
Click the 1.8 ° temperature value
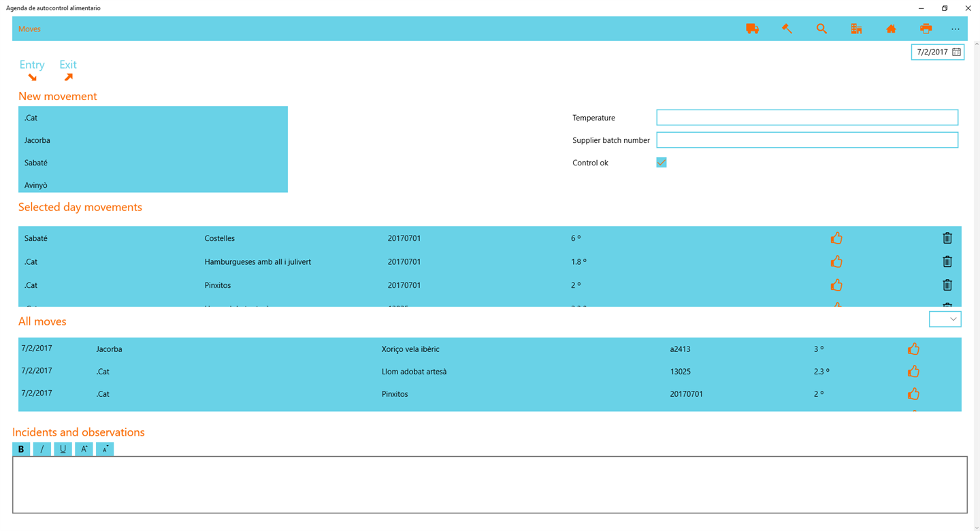click(578, 261)
